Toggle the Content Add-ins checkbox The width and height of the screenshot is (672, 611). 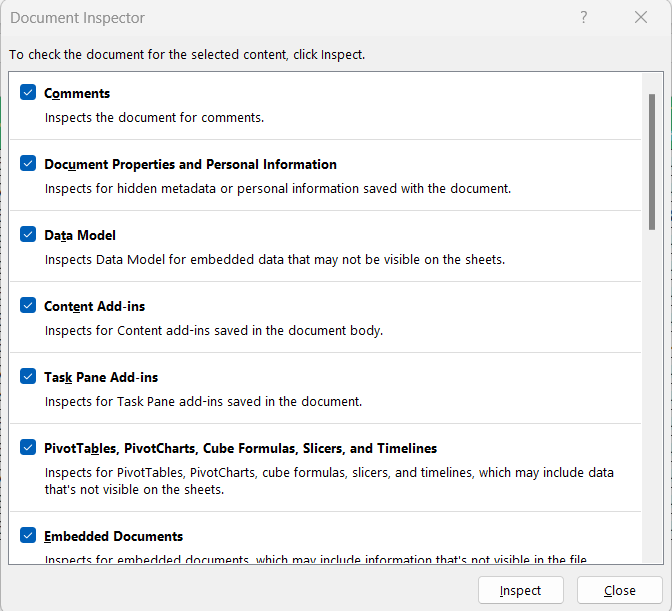[28, 305]
